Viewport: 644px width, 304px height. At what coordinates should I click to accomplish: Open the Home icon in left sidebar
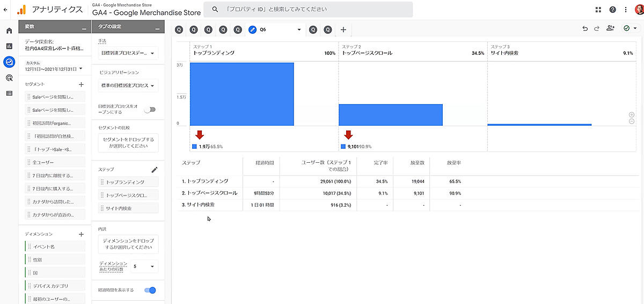click(x=9, y=31)
